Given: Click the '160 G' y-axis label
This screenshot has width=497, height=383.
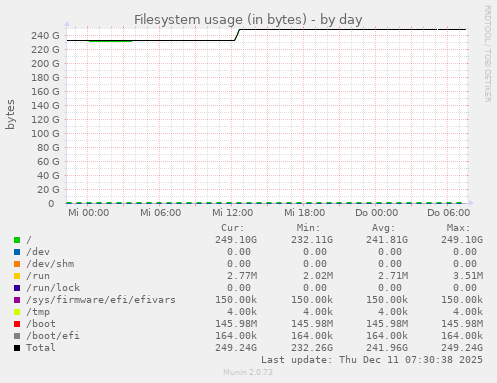Looking at the screenshot, I should 45,91.
